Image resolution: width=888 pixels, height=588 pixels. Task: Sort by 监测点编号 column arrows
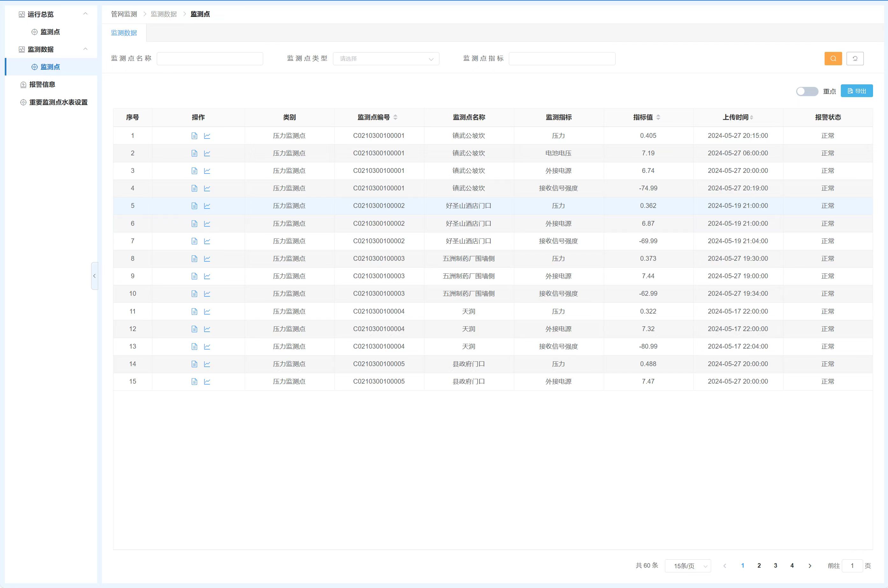(x=395, y=117)
